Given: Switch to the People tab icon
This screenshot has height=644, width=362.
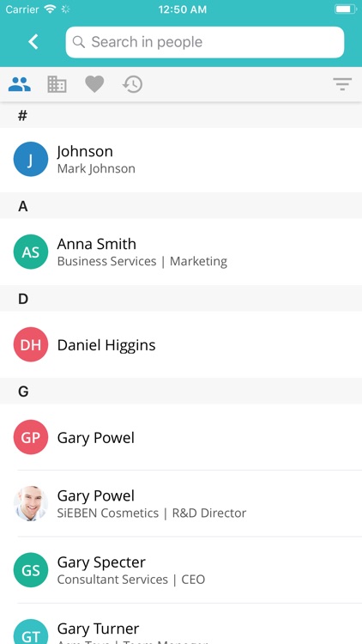Looking at the screenshot, I should click(x=19, y=84).
